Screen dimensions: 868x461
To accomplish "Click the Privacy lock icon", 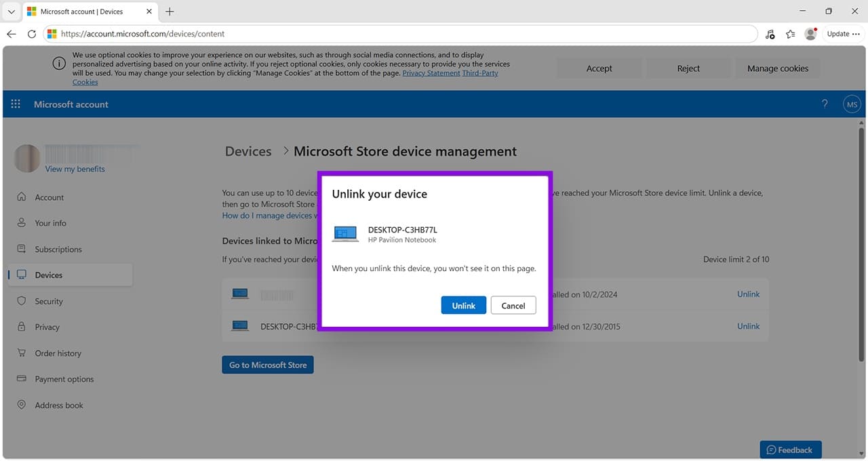I will point(21,327).
